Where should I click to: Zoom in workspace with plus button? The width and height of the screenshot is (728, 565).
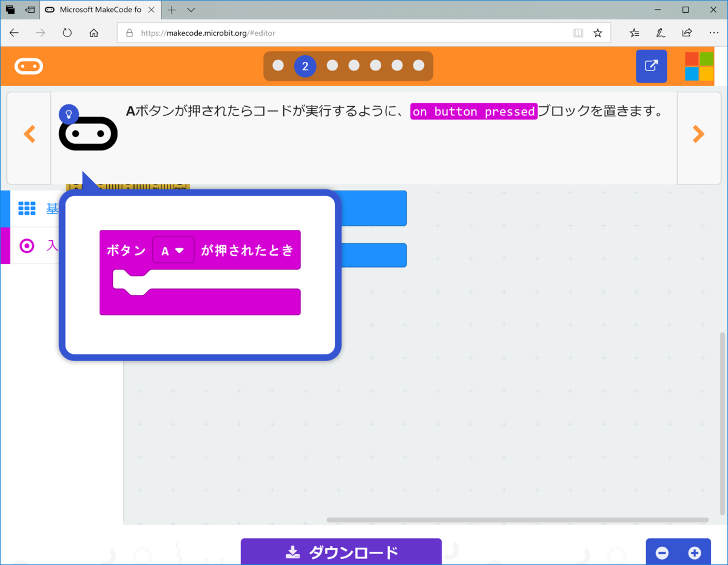pyautogui.click(x=695, y=553)
